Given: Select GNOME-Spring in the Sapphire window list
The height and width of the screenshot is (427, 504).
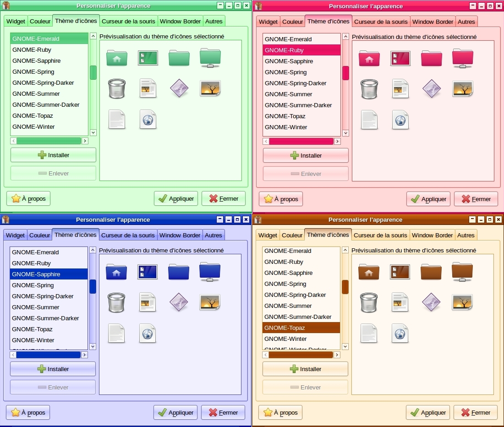Looking at the screenshot, I should [x=49, y=285].
